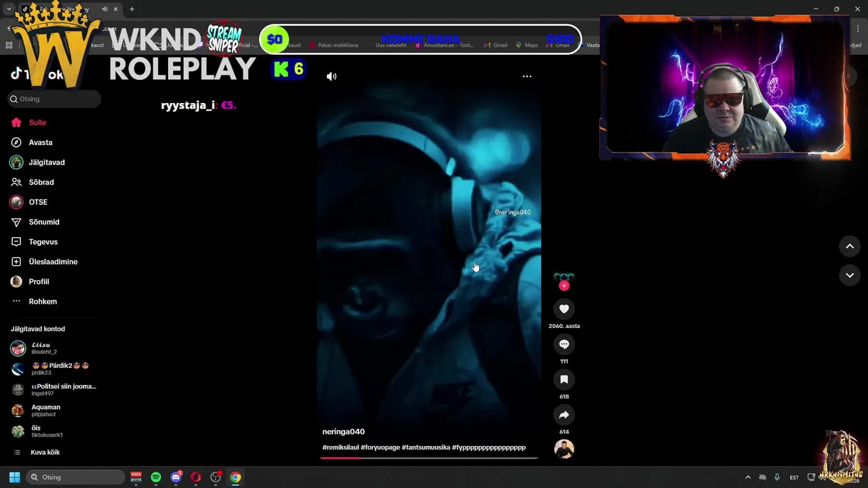Go to next video, down arrow

pyautogui.click(x=850, y=275)
